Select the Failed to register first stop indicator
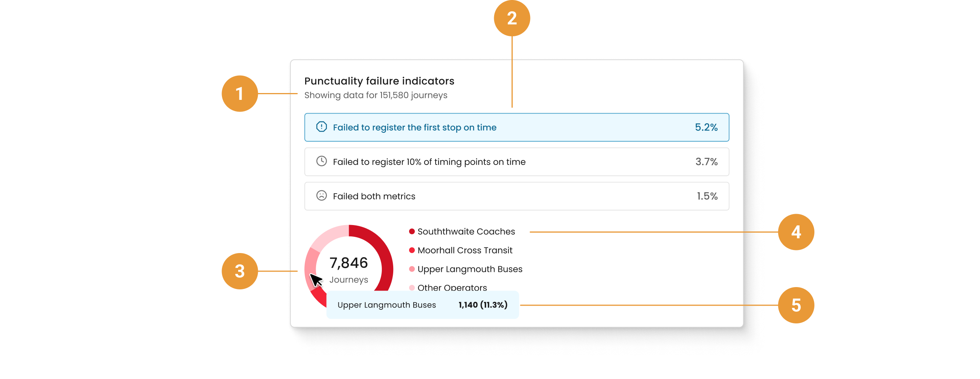This screenshot has height=379, width=980. pos(515,127)
